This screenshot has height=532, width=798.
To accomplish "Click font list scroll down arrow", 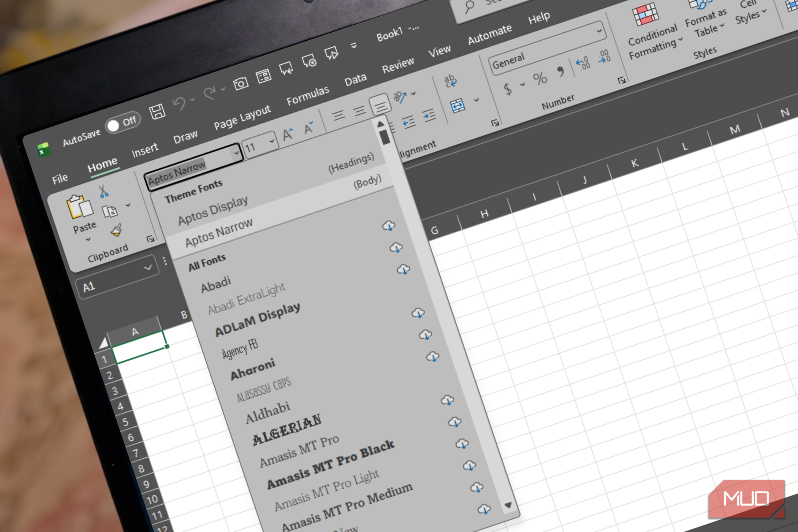I will click(508, 505).
